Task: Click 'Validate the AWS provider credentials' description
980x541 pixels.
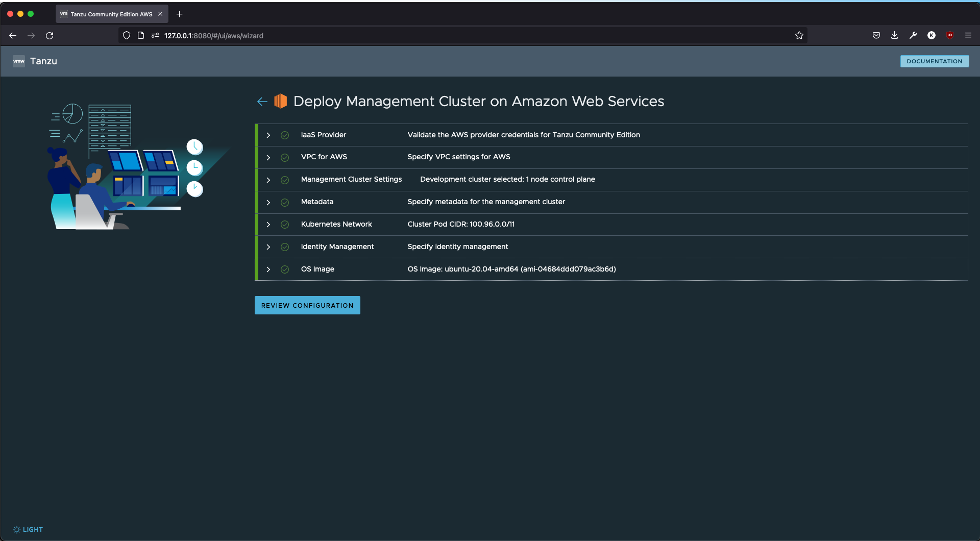Action: pyautogui.click(x=524, y=135)
